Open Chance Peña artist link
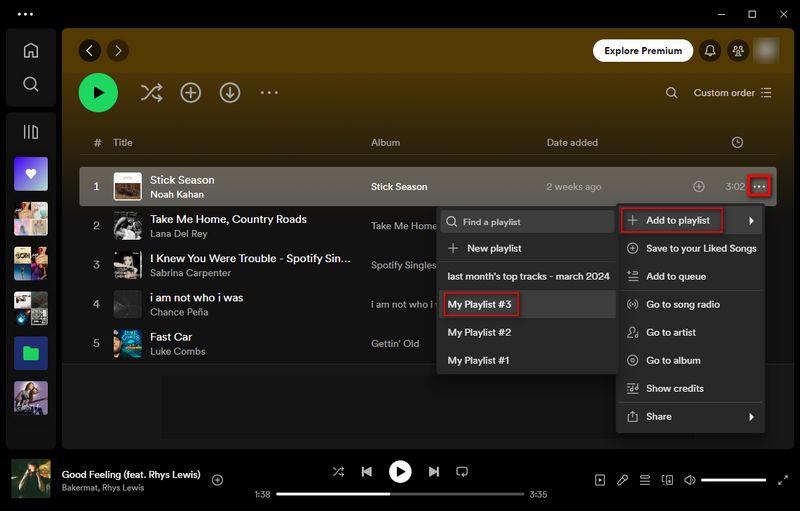The image size is (800, 511). point(179,312)
